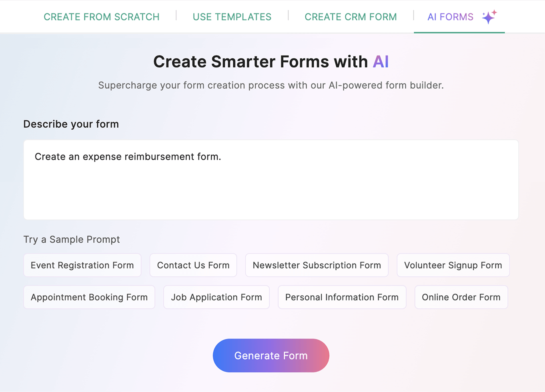
Task: Select Newsletter Subscription Form sample
Action: click(x=317, y=265)
